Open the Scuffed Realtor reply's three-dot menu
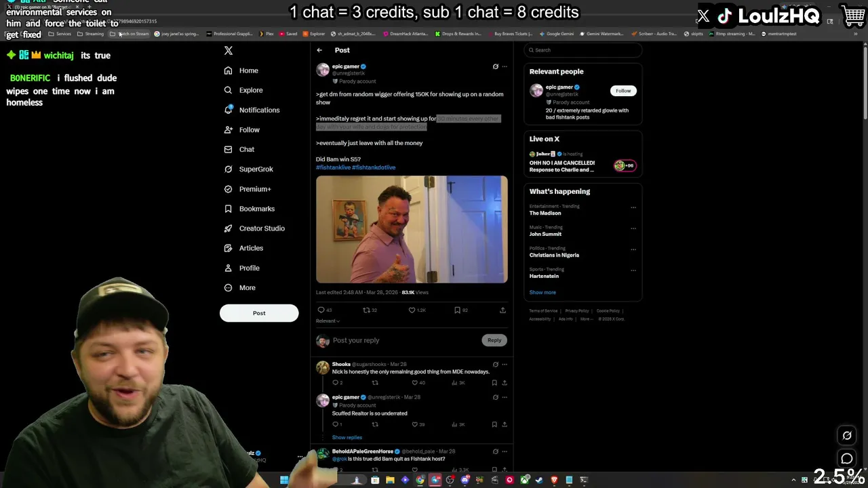The image size is (868, 488). [505, 397]
